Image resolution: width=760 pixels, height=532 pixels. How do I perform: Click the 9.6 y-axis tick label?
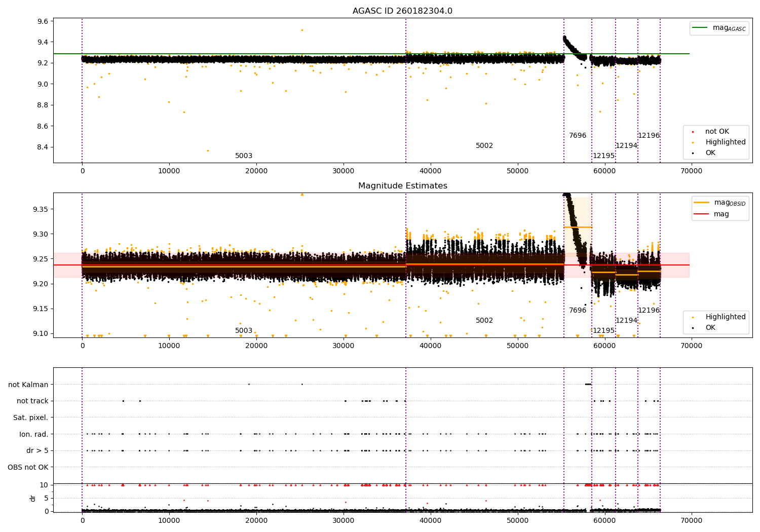(x=43, y=21)
